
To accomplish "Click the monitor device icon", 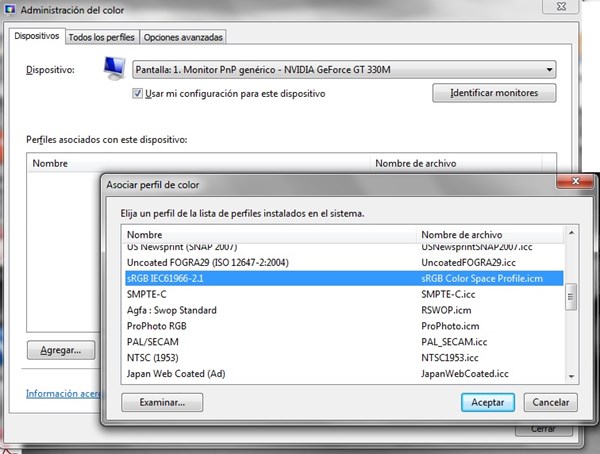I will click(x=114, y=68).
